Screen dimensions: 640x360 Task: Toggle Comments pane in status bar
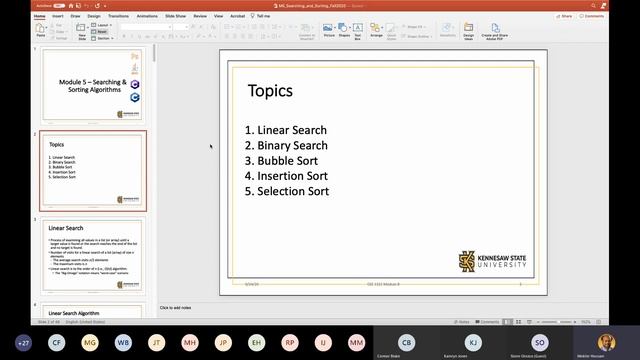487,322
